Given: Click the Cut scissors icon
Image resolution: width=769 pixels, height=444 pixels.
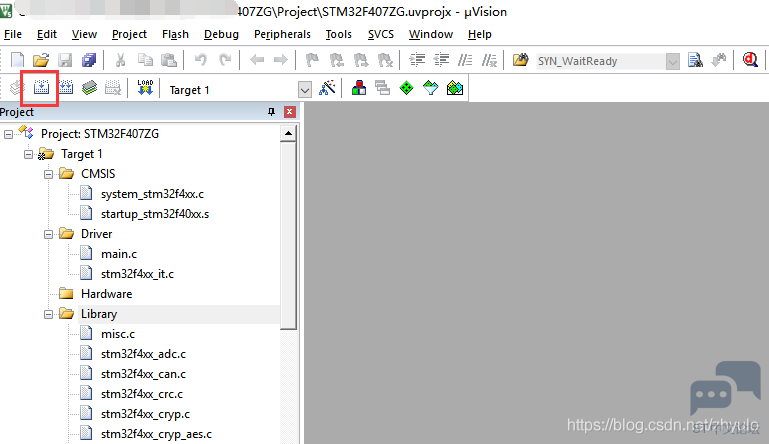Looking at the screenshot, I should [120, 60].
